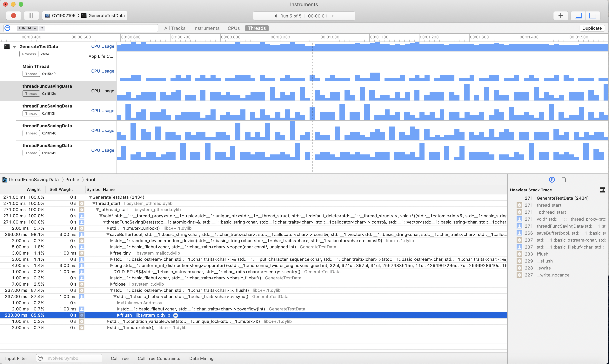
Task: Select _swrite in Heaviest Stack Trace
Action: click(x=544, y=268)
